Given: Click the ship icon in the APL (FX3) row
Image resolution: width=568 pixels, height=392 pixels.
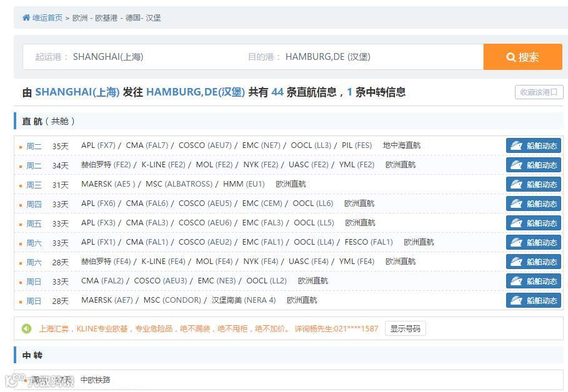Looking at the screenshot, I should click(x=516, y=223).
